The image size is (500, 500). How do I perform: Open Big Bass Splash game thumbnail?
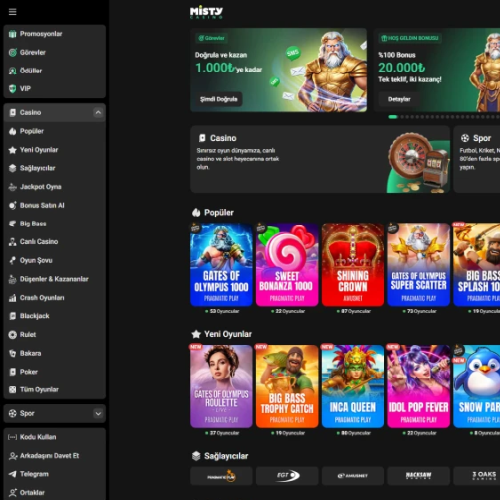(x=477, y=265)
